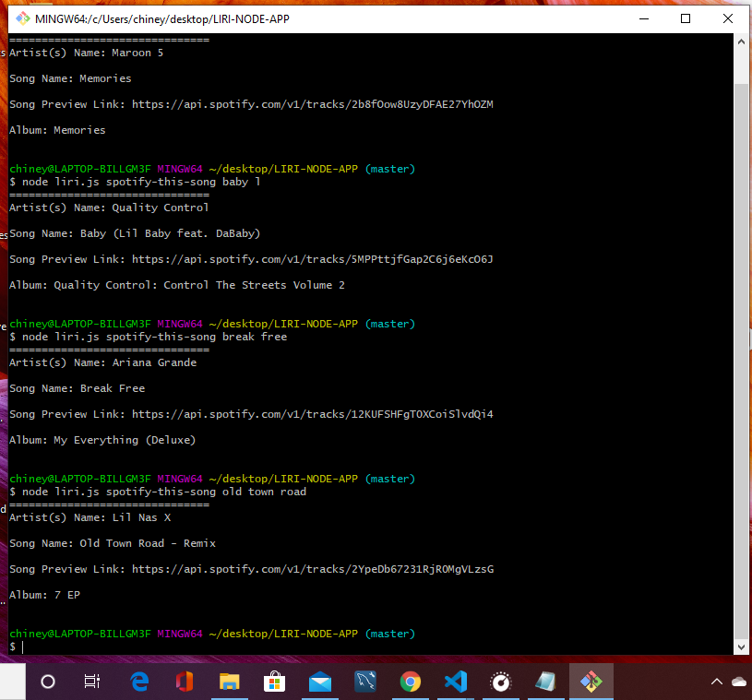Click "Song Name: Baby (Lil Baby feat. DaBaby)"
The image size is (752, 700).
pyautogui.click(x=135, y=233)
